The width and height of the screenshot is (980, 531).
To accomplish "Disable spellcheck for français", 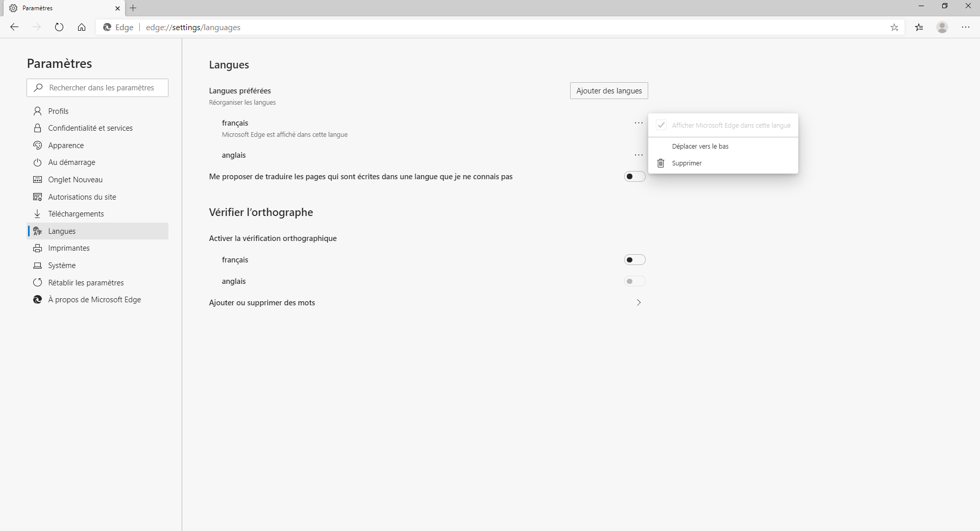I will pos(634,260).
